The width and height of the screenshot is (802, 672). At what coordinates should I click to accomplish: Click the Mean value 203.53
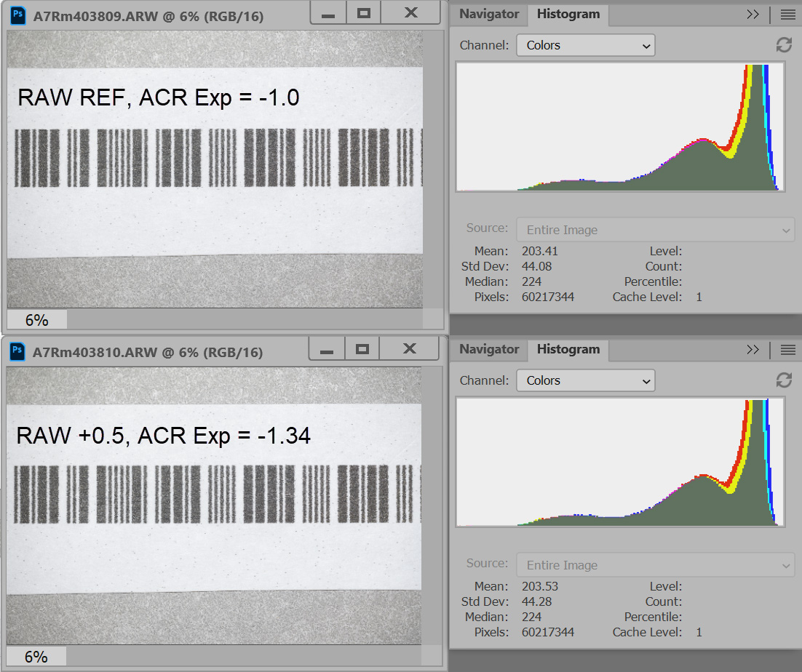tap(539, 586)
